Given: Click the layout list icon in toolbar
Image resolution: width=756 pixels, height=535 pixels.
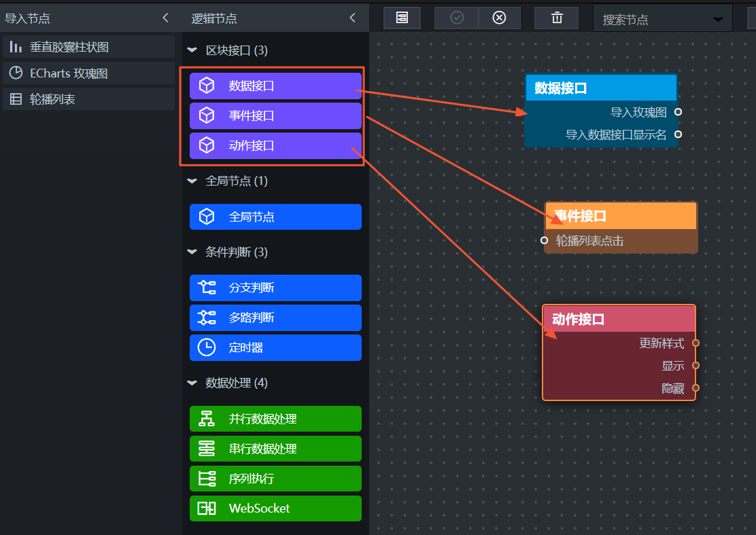Looking at the screenshot, I should (x=402, y=18).
